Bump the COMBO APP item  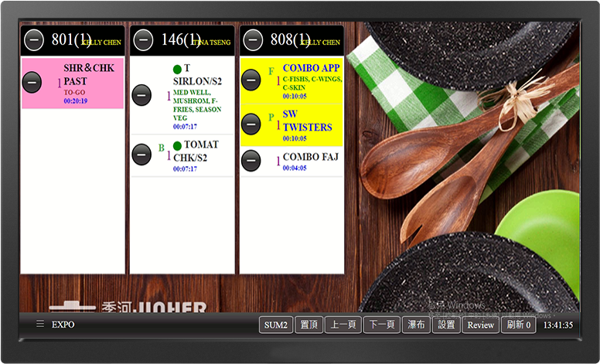[x=251, y=80]
